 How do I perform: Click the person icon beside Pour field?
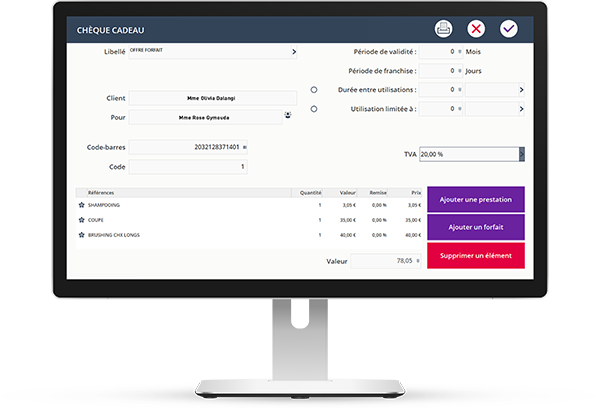click(x=289, y=116)
